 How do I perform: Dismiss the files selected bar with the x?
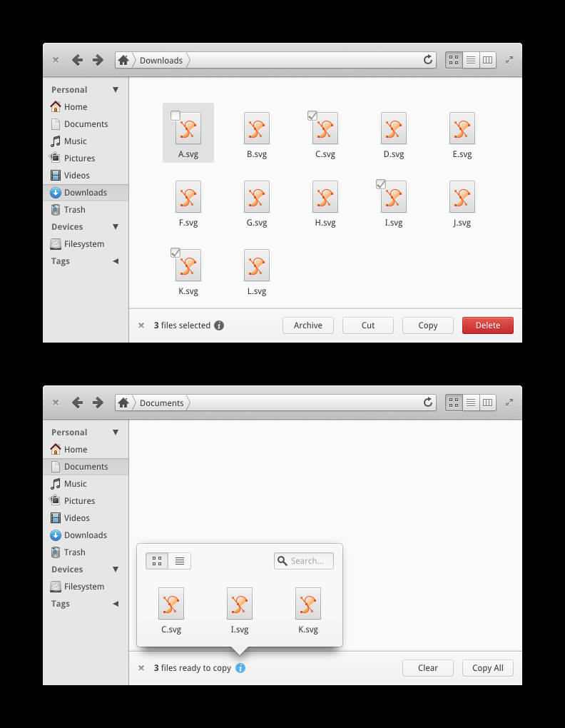tap(141, 325)
